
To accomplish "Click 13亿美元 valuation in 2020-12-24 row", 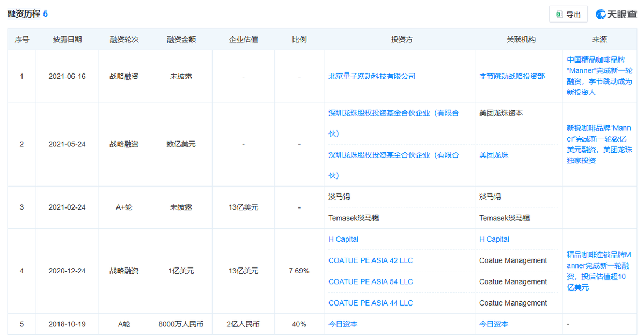I will [x=243, y=271].
